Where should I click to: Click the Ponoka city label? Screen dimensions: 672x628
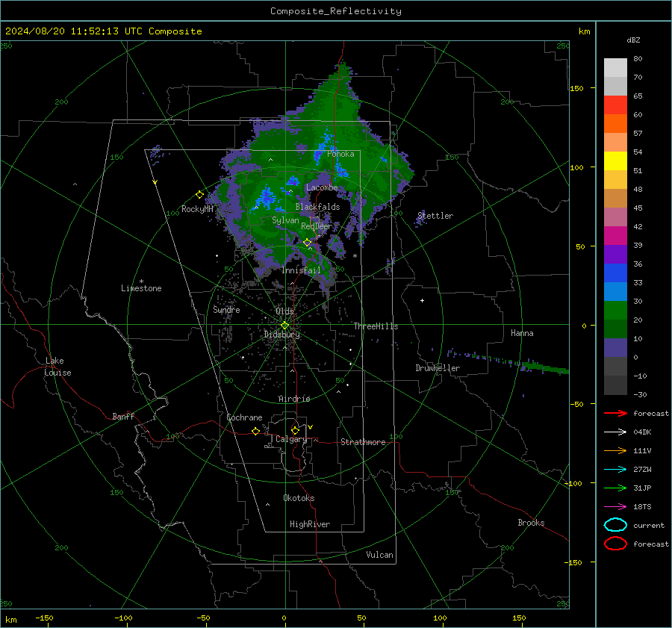coord(340,154)
